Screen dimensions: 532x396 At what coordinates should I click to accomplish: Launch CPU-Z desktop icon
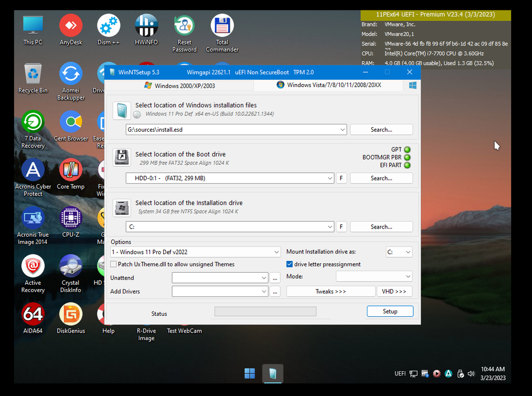pyautogui.click(x=71, y=222)
